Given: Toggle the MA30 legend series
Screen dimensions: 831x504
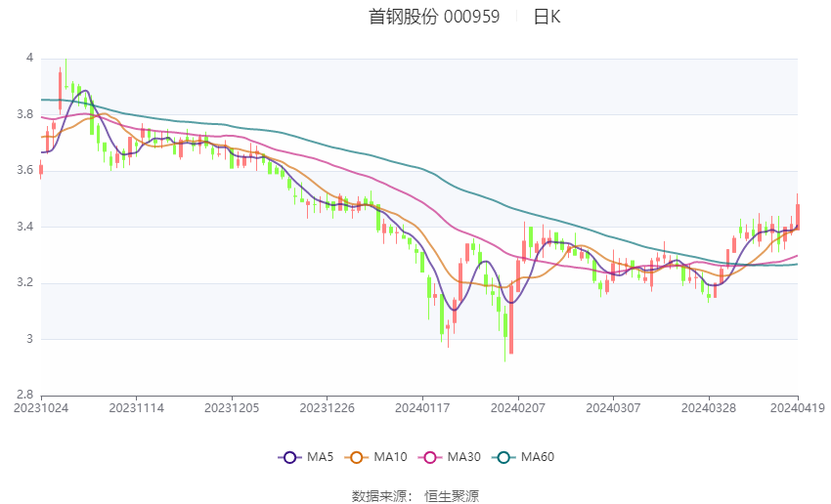Looking at the screenshot, I should coord(450,457).
